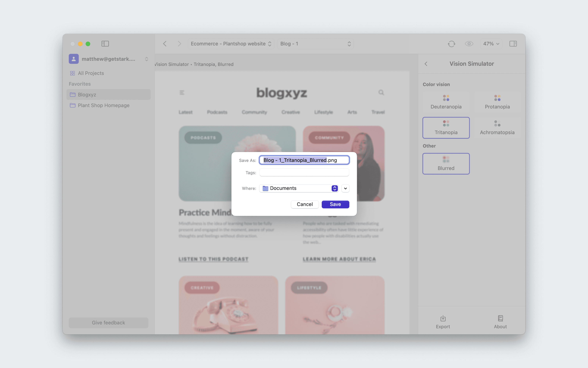Click the Tags input field
The height and width of the screenshot is (368, 588).
click(x=304, y=173)
